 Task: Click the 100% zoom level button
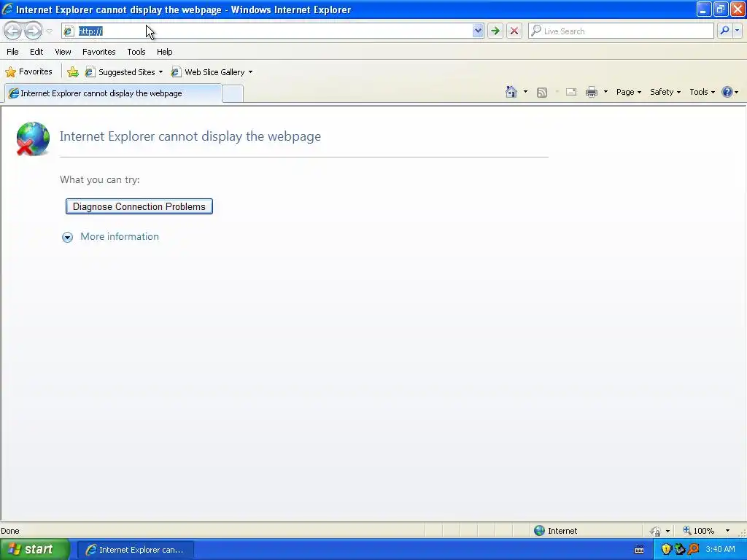pos(699,531)
